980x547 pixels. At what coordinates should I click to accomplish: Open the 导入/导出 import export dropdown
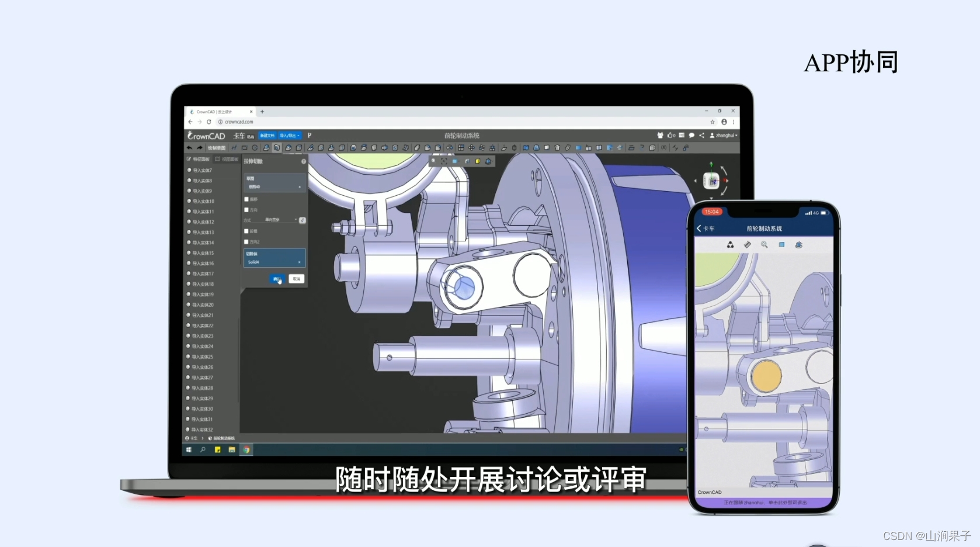(290, 136)
